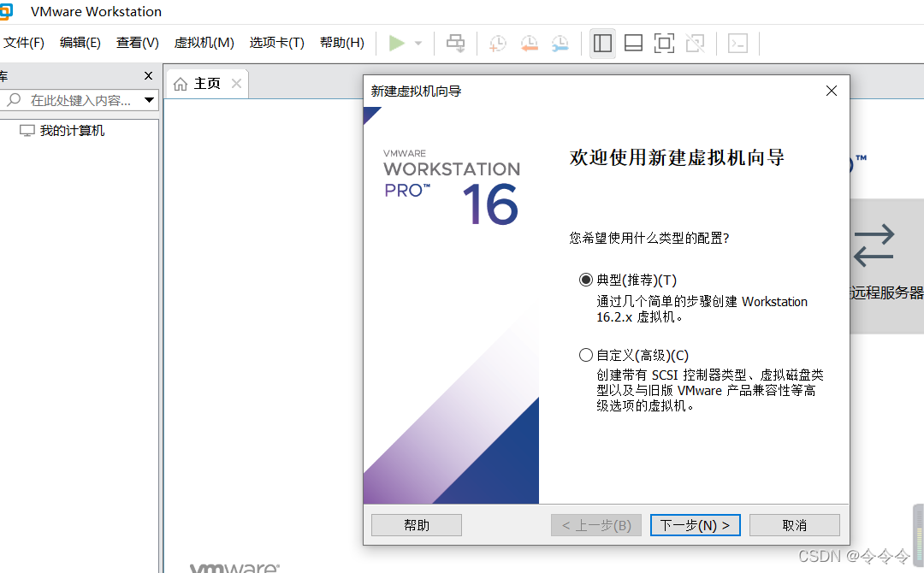This screenshot has height=573, width=924.
Task: Switch to the 主页 tab
Action: [x=207, y=84]
